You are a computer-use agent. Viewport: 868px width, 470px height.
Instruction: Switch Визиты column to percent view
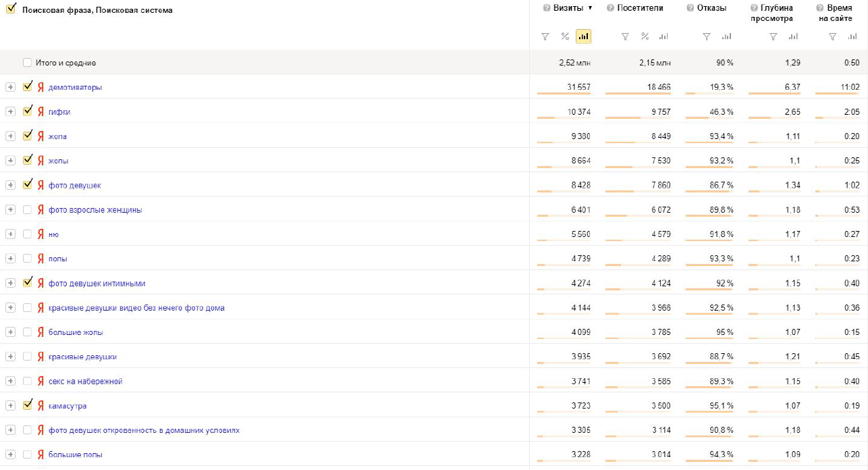coord(565,36)
